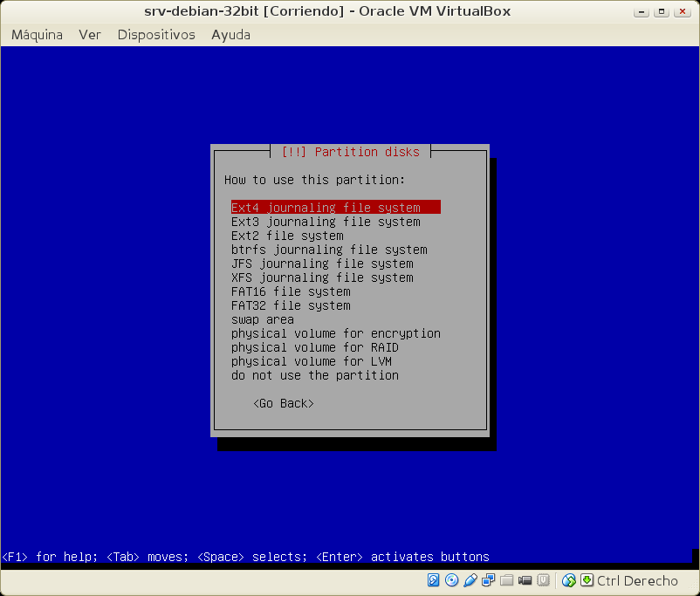The height and width of the screenshot is (596, 700).
Task: Click the mouse integration status icon
Action: click(x=569, y=580)
